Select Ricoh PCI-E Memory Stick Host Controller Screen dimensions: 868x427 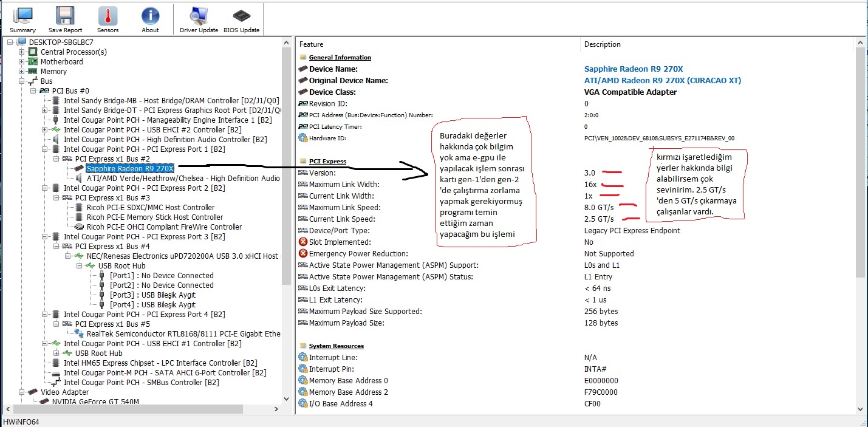click(x=155, y=217)
